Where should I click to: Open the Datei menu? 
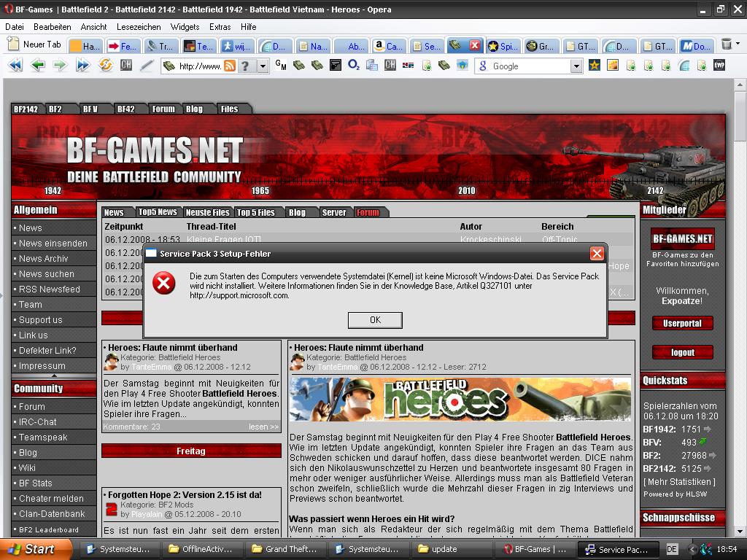coord(15,27)
